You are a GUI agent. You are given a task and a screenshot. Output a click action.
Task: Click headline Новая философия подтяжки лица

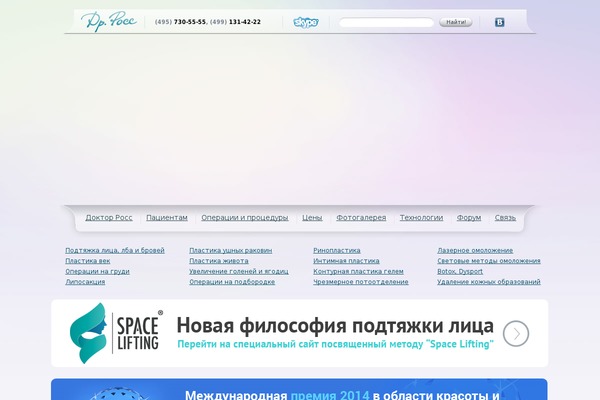click(335, 325)
